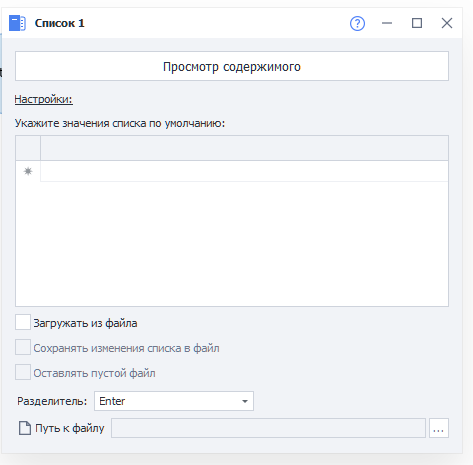Image resolution: width=473 pixels, height=465 pixels.
Task: Click the empty new row cell in list grid
Action: click(244, 171)
